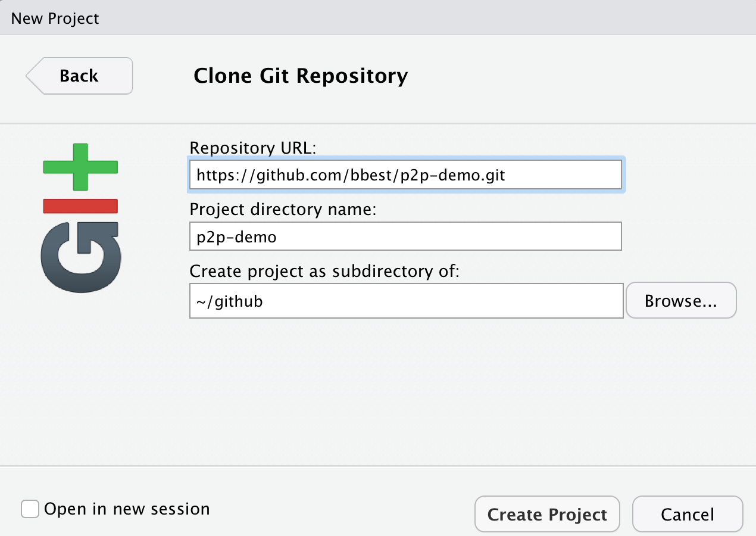The image size is (756, 536).
Task: Go back using the Back button
Action: click(x=79, y=76)
